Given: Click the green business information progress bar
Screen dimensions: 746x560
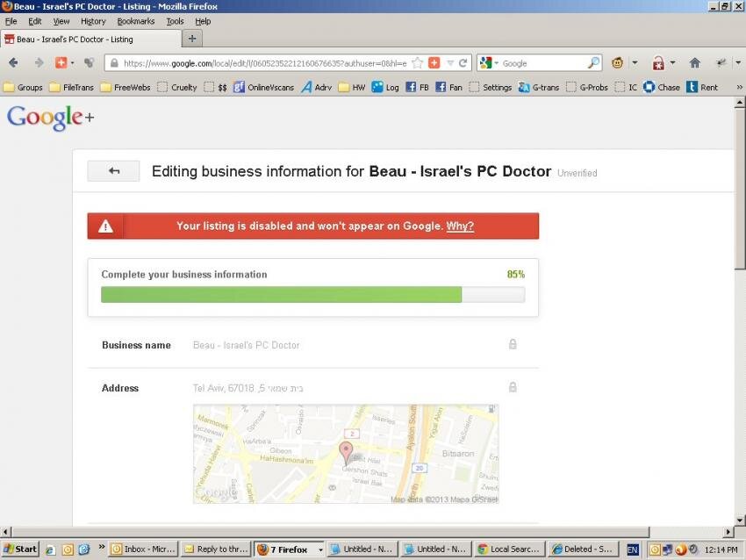Looking at the screenshot, I should click(313, 295).
